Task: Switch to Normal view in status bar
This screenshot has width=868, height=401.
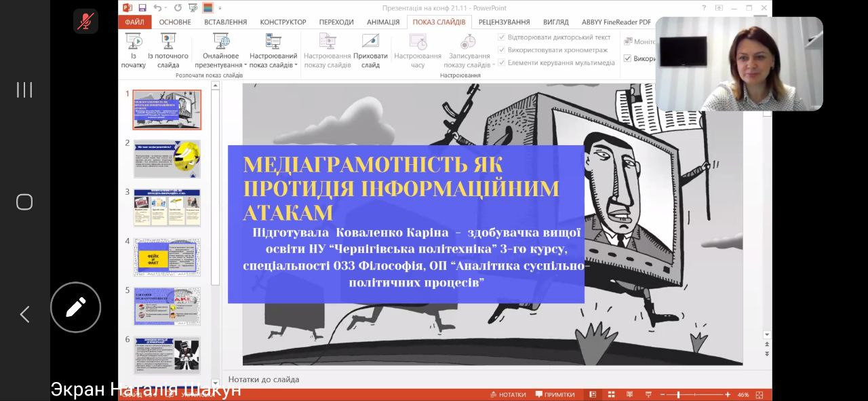Action: point(593,394)
